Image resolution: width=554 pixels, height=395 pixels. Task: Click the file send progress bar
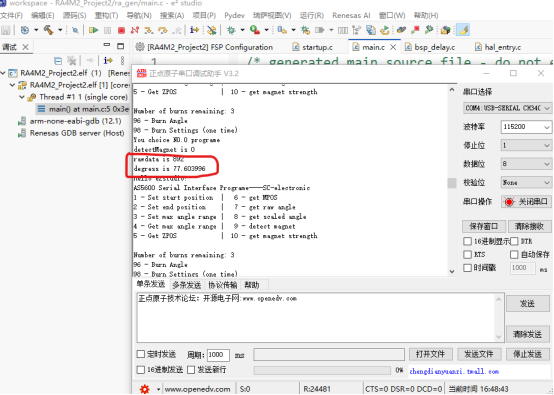(322, 370)
